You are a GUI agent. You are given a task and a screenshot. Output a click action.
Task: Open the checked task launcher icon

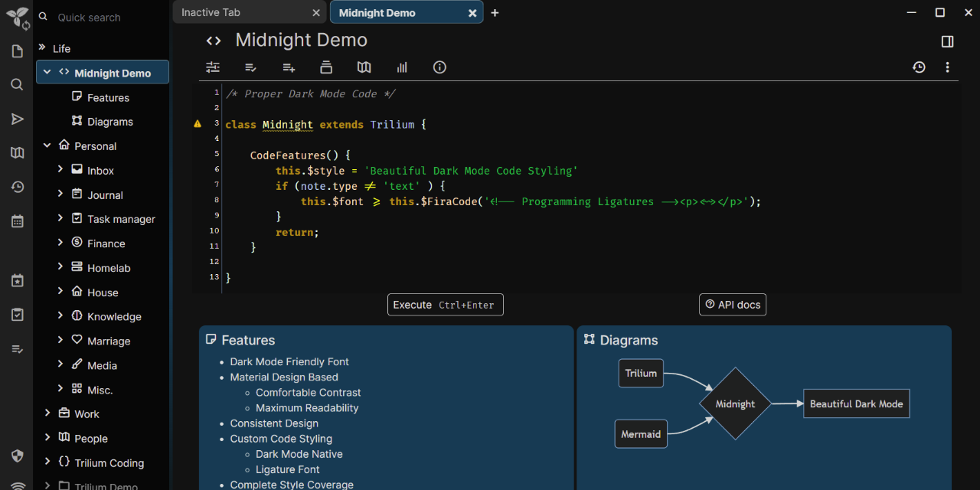coord(17,315)
